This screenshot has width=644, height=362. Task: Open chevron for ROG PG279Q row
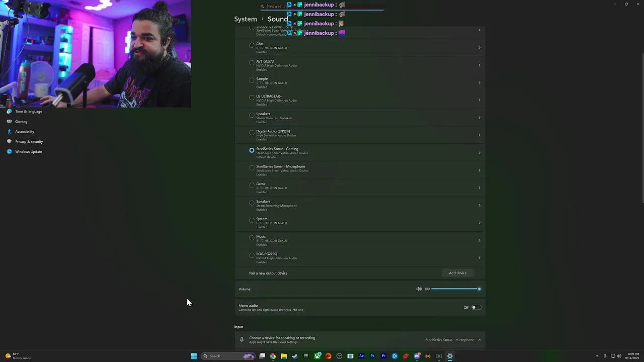479,258
